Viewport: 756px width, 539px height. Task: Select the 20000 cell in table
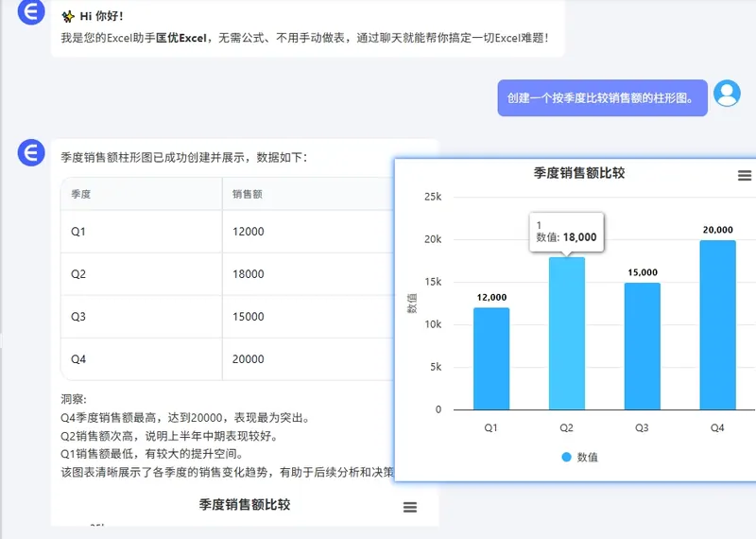click(309, 359)
